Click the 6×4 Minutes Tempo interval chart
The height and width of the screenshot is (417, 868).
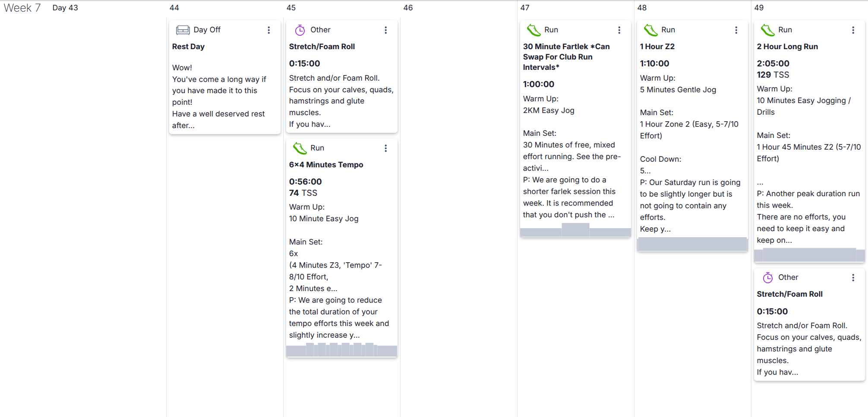pyautogui.click(x=341, y=350)
